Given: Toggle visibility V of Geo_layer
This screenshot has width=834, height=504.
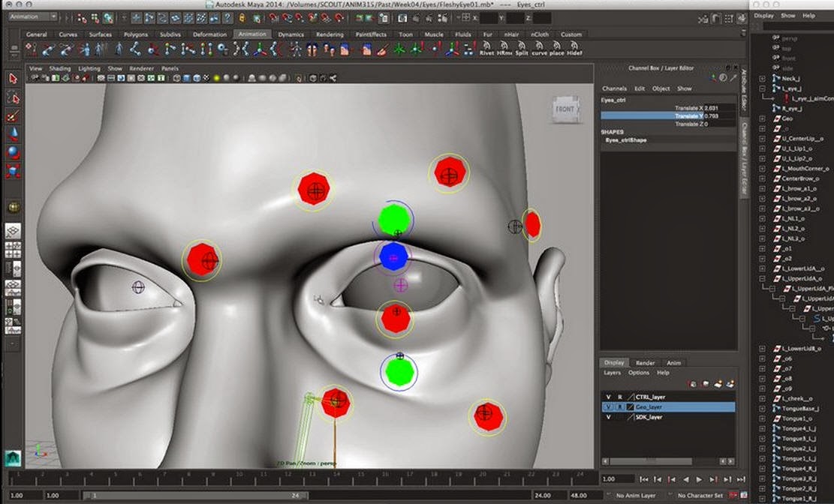Looking at the screenshot, I should tap(609, 406).
